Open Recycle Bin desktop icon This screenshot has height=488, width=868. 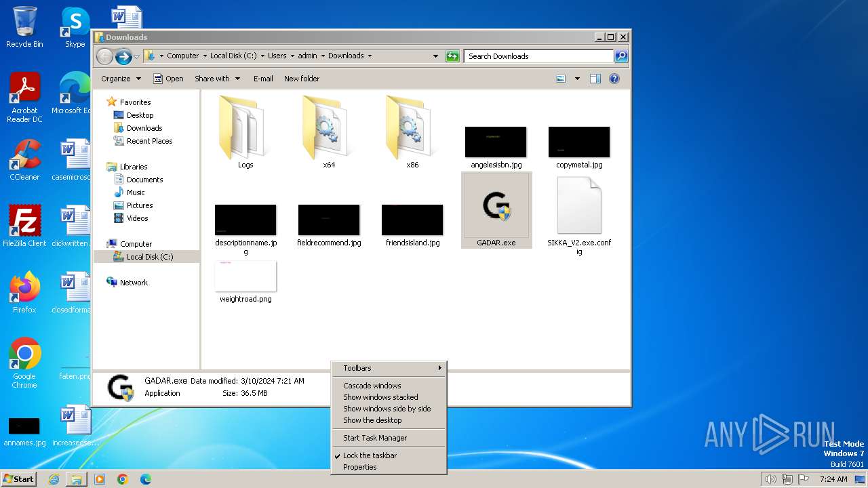coord(24,27)
